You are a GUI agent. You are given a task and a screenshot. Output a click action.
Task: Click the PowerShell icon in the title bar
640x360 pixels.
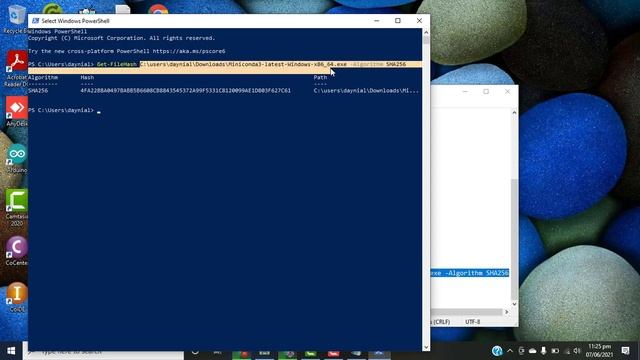[36, 21]
